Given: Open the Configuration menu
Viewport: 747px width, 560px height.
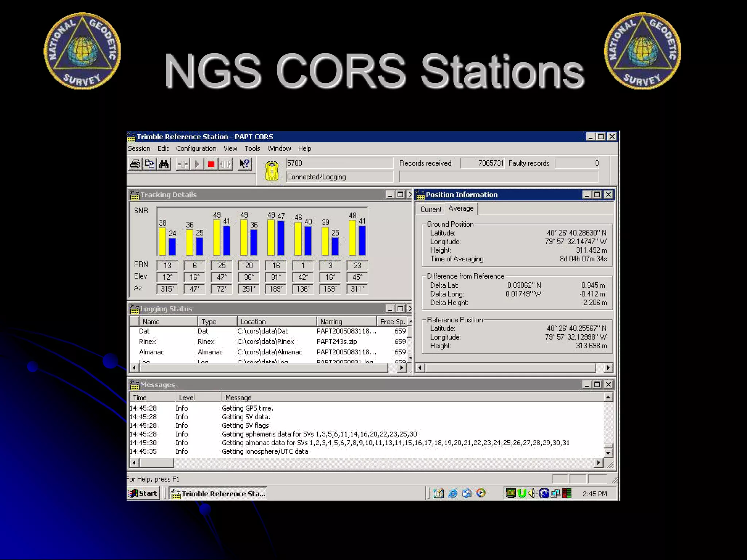Looking at the screenshot, I should click(x=196, y=148).
